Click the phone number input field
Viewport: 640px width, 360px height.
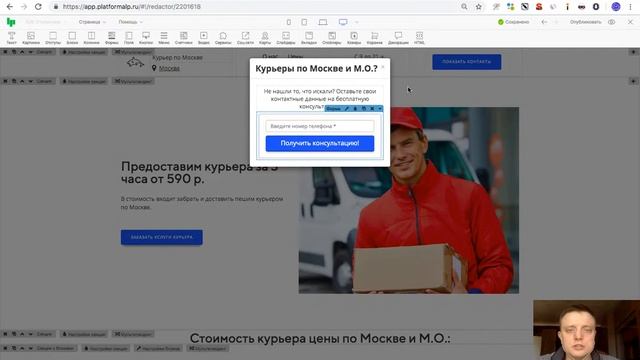pos(320,126)
